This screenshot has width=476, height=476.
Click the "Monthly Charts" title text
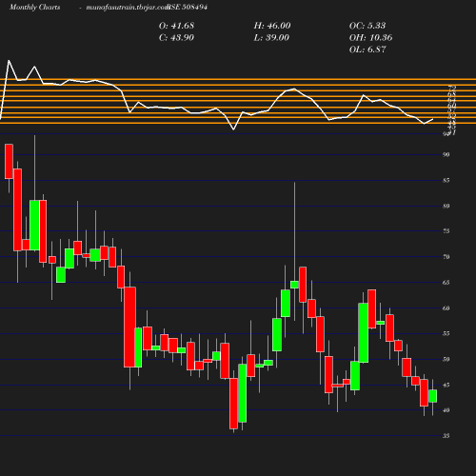pos(34,8)
